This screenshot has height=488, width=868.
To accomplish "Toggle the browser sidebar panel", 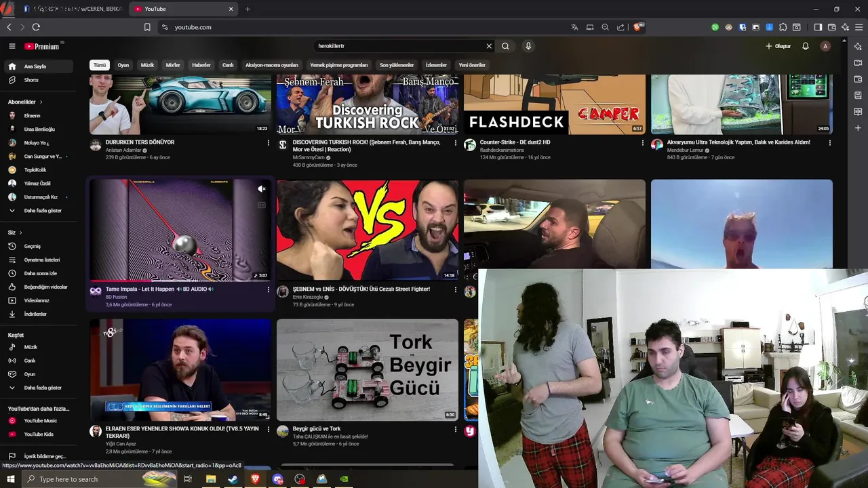I will click(818, 27).
